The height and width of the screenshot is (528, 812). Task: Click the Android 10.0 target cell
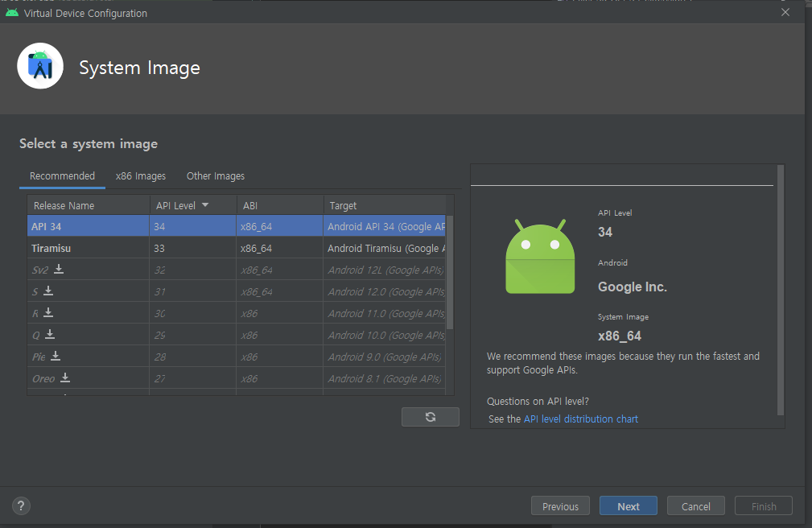(385, 336)
